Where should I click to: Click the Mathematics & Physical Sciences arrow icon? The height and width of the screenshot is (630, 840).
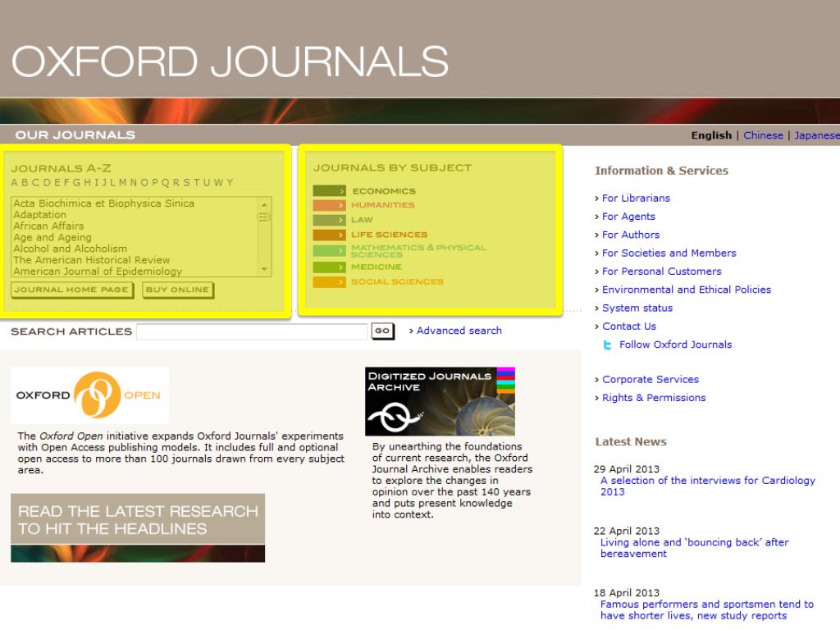(330, 250)
